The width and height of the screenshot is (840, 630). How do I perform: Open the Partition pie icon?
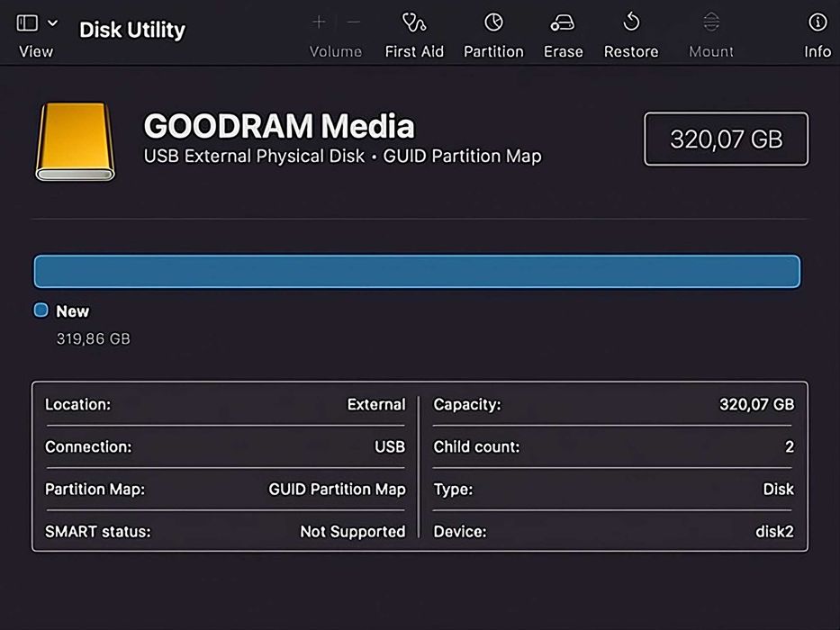tap(493, 22)
